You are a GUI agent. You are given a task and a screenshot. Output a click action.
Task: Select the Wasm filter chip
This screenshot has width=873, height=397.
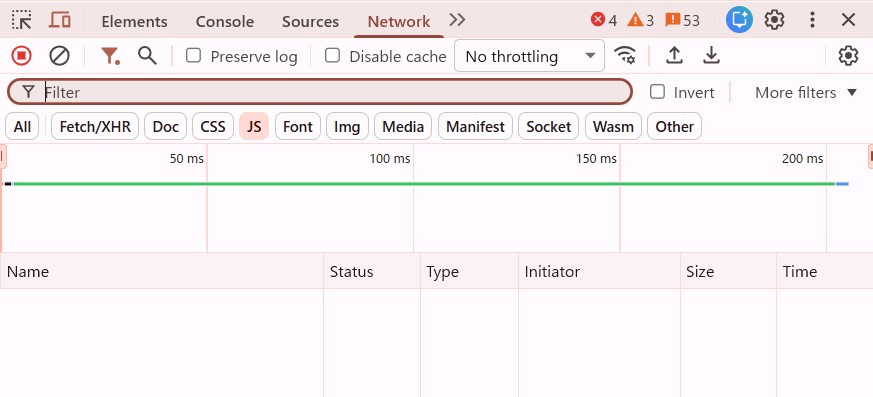pos(613,127)
